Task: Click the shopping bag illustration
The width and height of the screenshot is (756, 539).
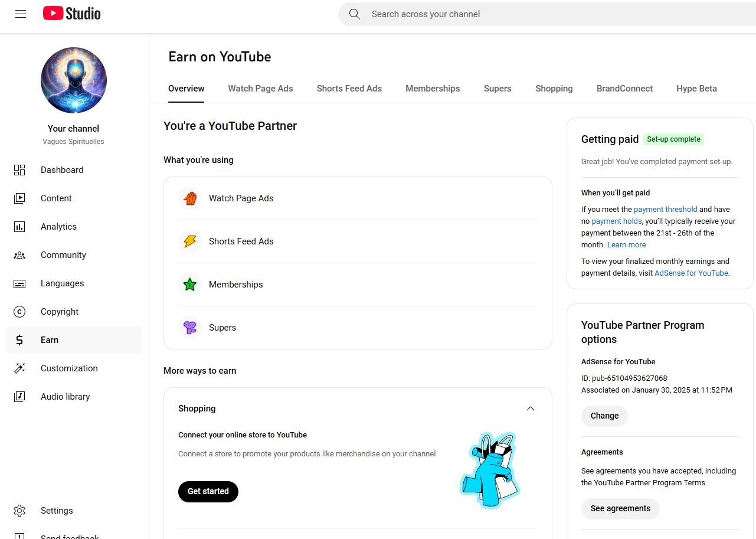Action: tap(490, 470)
